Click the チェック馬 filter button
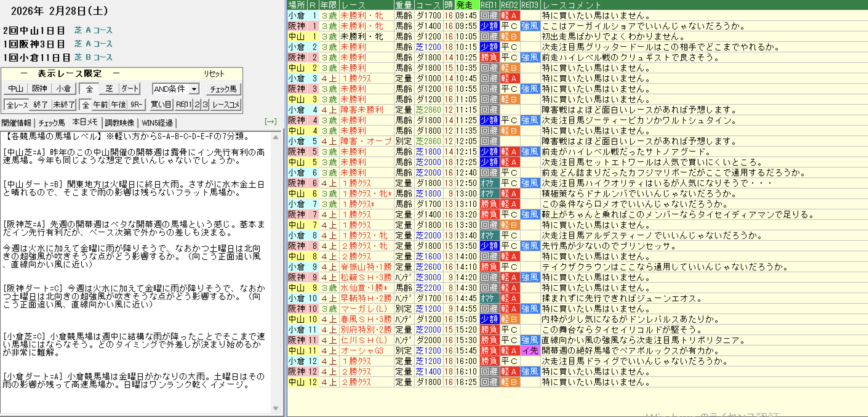Screen dimensions: 868x417 click(223, 89)
